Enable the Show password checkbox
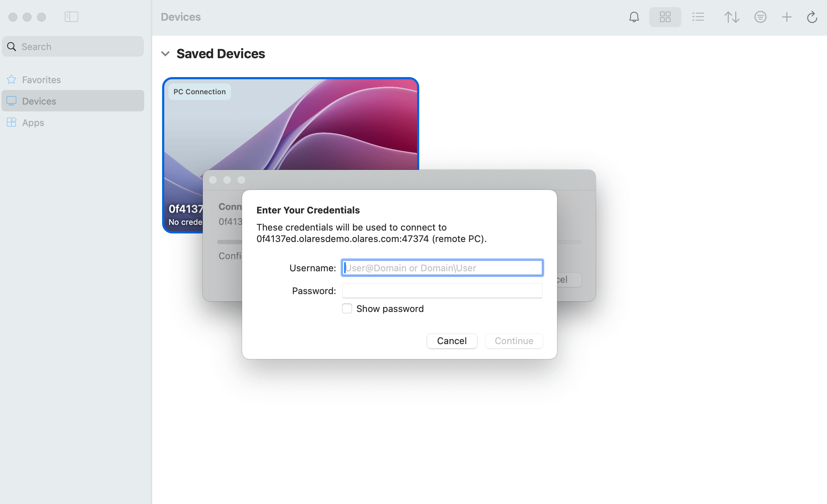Image resolution: width=827 pixels, height=504 pixels. point(347,308)
